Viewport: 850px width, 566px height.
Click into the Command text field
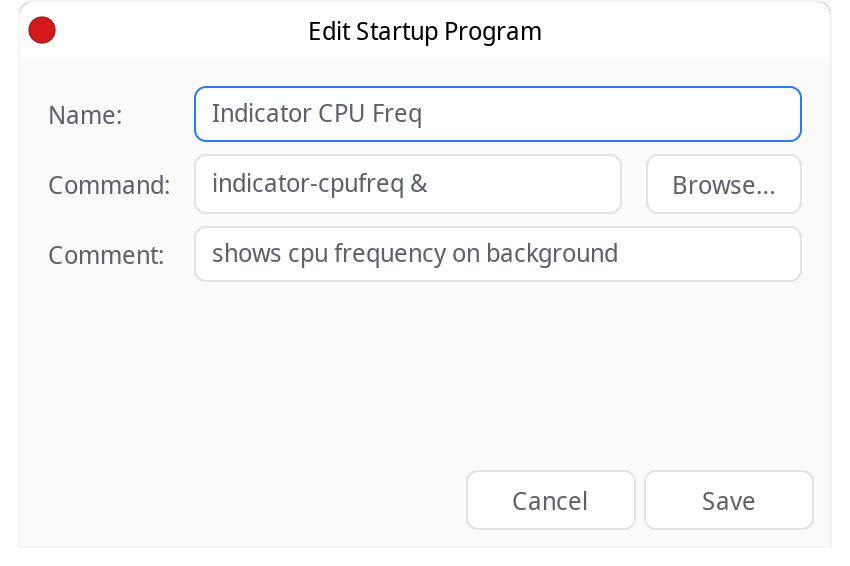point(408,184)
